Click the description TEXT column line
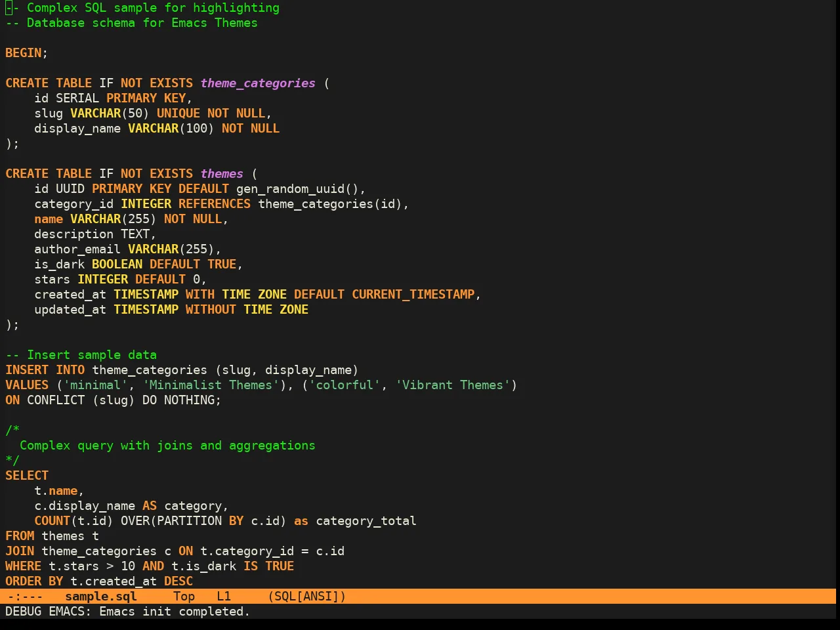The height and width of the screenshot is (630, 840). point(95,234)
